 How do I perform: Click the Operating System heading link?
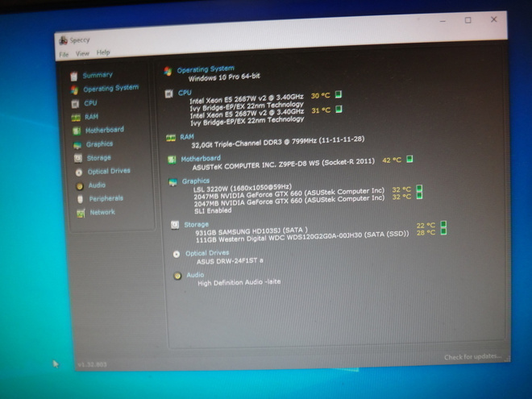(206, 69)
